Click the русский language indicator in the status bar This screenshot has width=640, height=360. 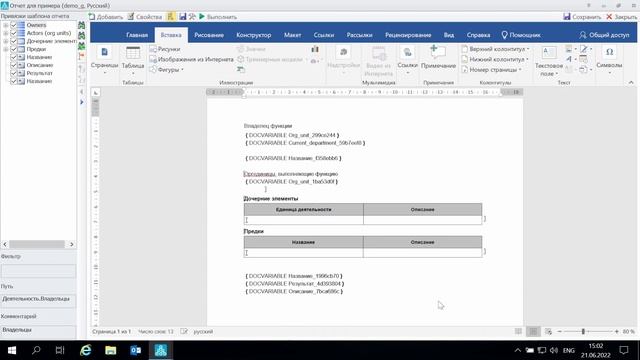click(203, 332)
